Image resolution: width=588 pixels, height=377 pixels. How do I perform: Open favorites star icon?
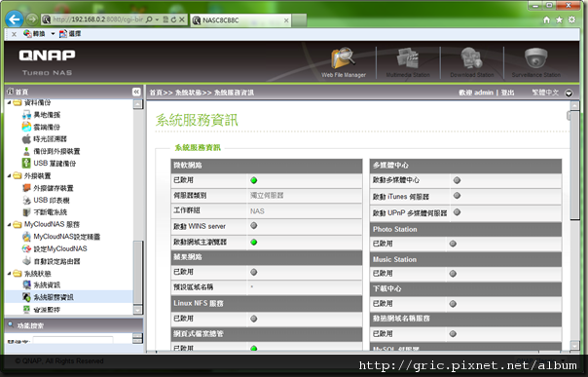(x=559, y=19)
